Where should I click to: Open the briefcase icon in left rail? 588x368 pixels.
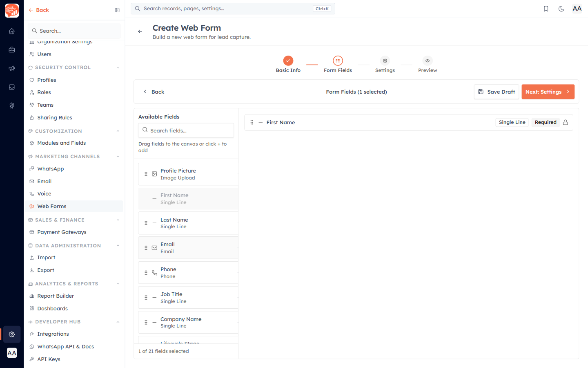tap(12, 50)
